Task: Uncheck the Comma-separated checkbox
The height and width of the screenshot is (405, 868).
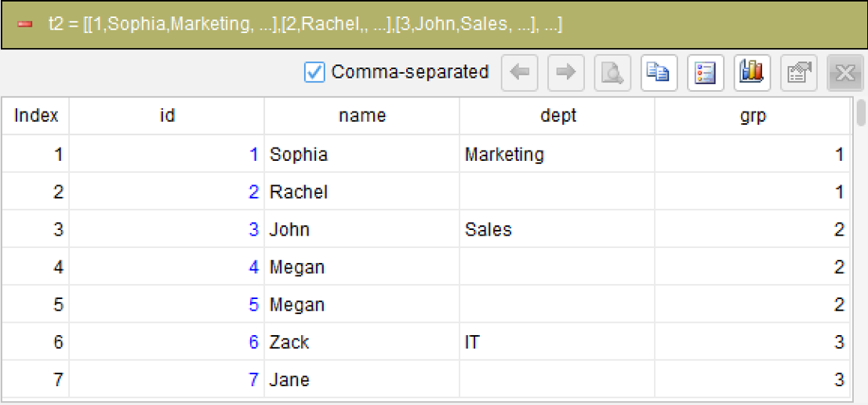Action: pos(314,72)
